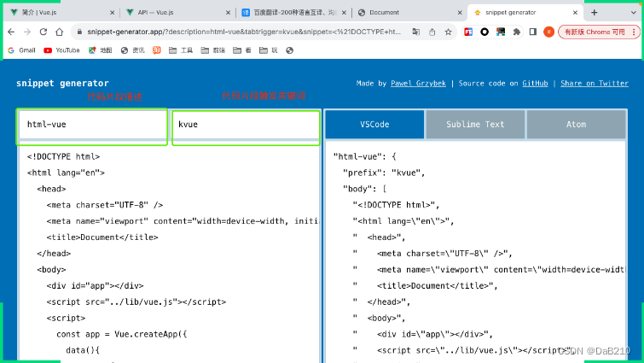Reload the snippet generator page

pos(44,32)
